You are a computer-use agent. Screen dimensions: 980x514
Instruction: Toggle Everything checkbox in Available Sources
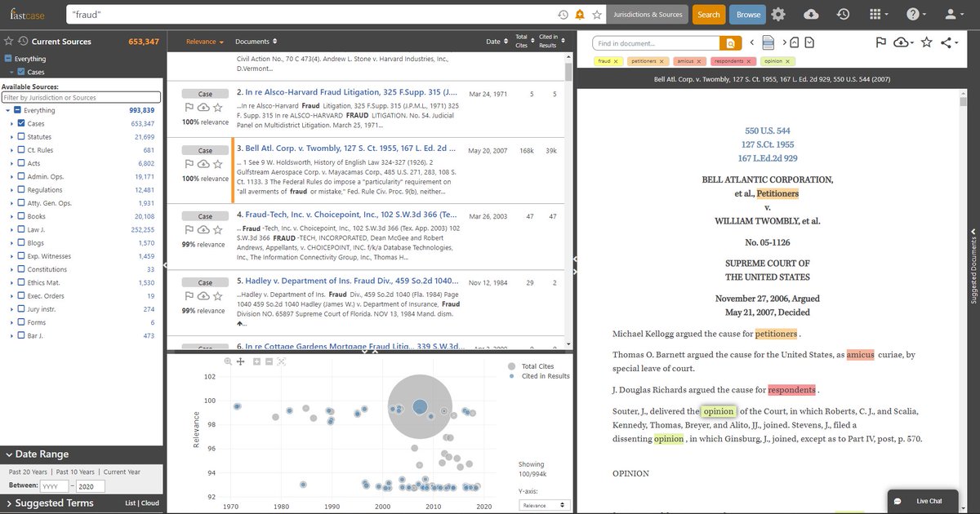point(17,110)
